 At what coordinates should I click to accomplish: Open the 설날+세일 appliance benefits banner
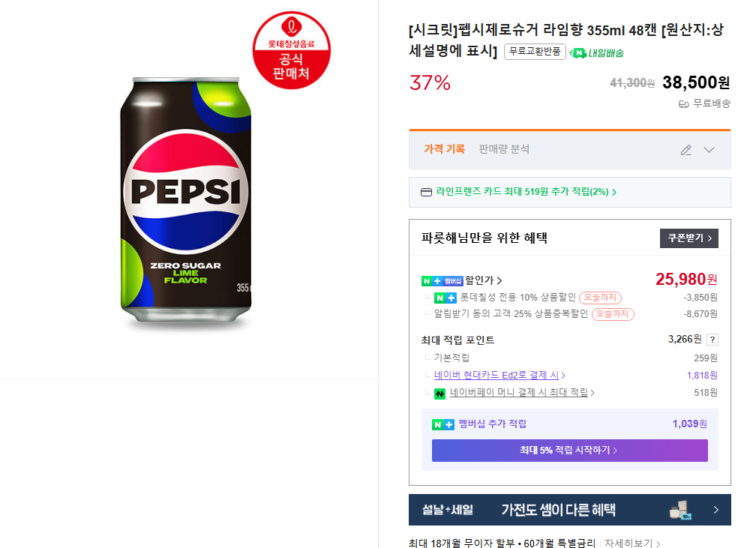point(569,510)
